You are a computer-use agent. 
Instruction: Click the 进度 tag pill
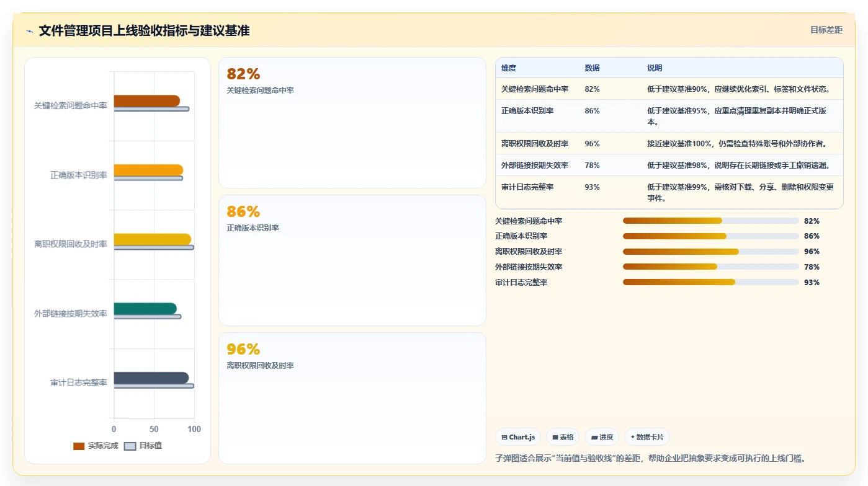pos(602,437)
